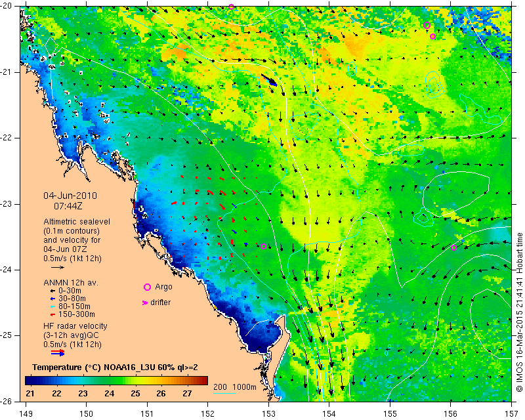Click the magenta drifter arrow symbol in the legend

coord(144,303)
